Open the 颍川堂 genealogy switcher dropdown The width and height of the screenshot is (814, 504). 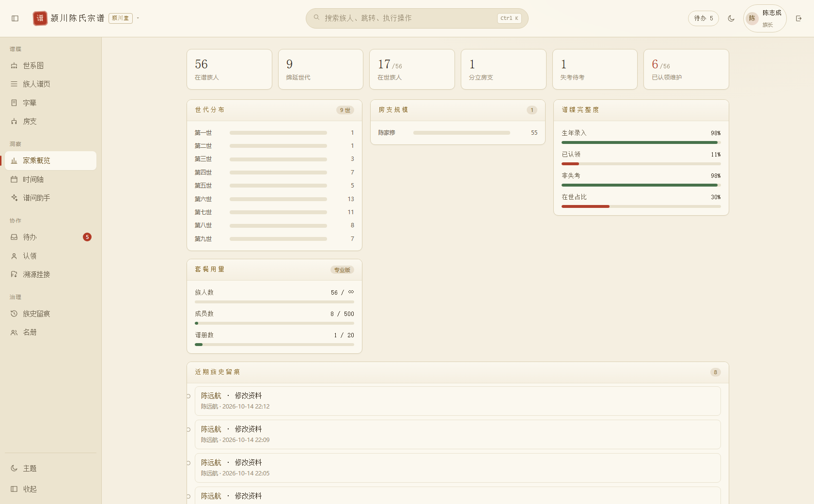tap(124, 18)
